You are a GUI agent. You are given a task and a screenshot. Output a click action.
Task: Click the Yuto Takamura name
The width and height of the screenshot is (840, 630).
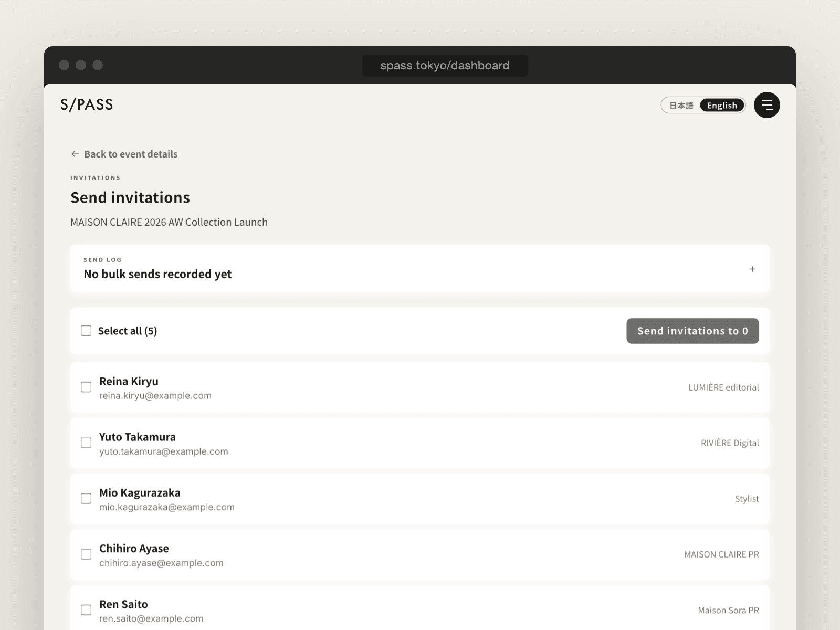click(138, 437)
